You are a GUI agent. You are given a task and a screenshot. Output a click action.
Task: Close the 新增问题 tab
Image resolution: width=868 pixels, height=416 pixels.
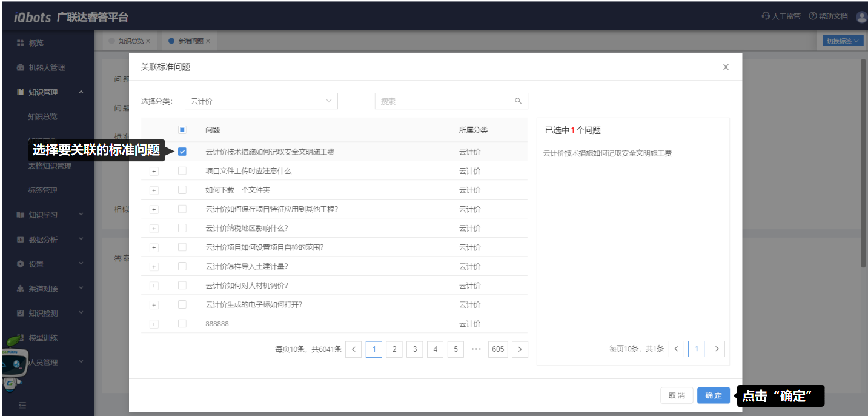(x=208, y=41)
